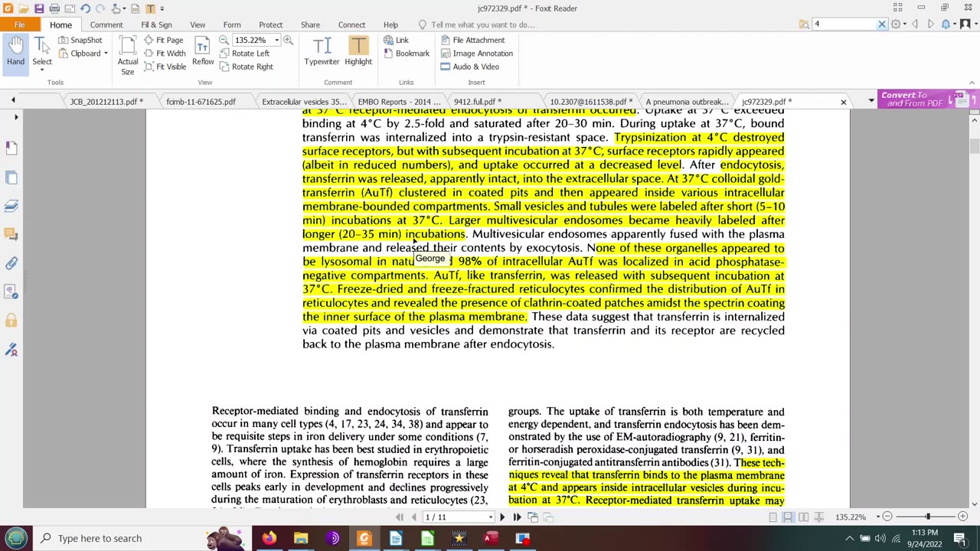Show the document tab list dropdown
Screen dimensions: 980x551
coord(871,101)
